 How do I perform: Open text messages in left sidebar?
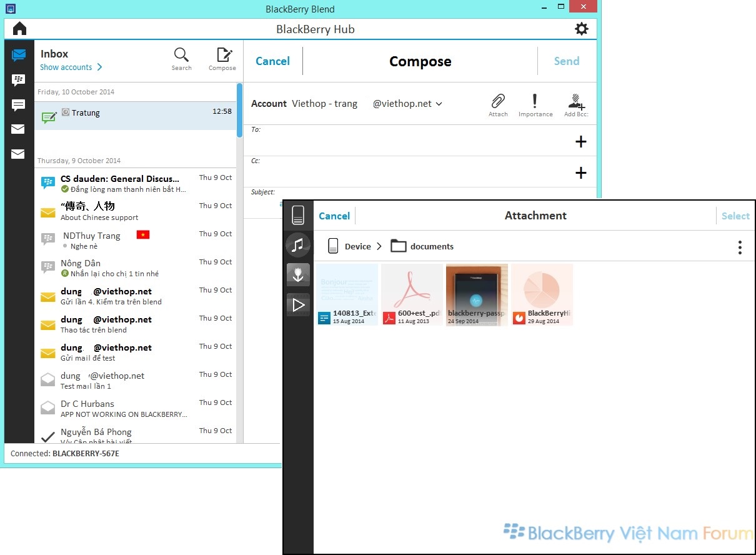click(18, 105)
